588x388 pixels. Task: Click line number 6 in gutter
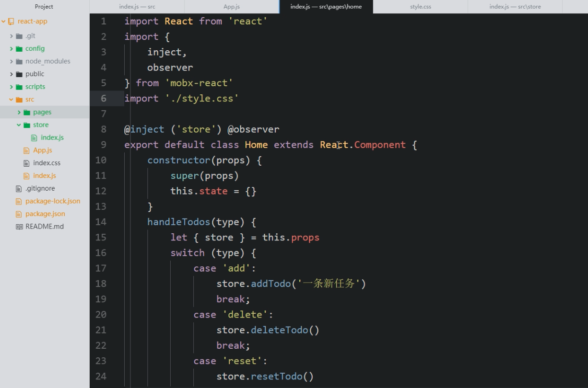tap(104, 98)
